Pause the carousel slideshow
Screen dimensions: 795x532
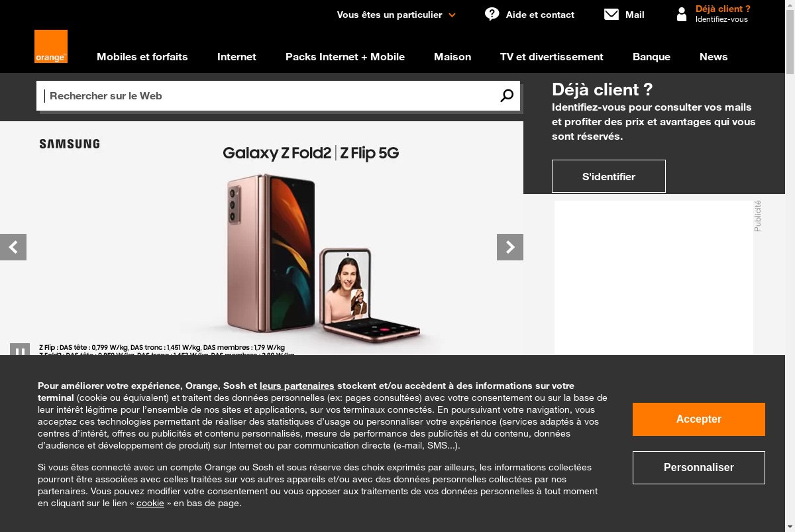point(20,350)
